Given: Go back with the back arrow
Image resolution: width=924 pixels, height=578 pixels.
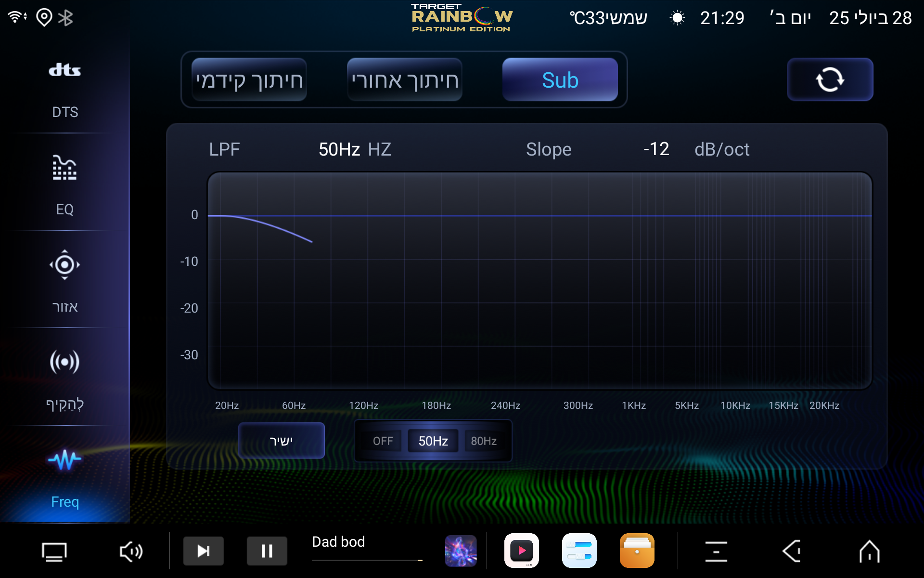Looking at the screenshot, I should point(792,552).
